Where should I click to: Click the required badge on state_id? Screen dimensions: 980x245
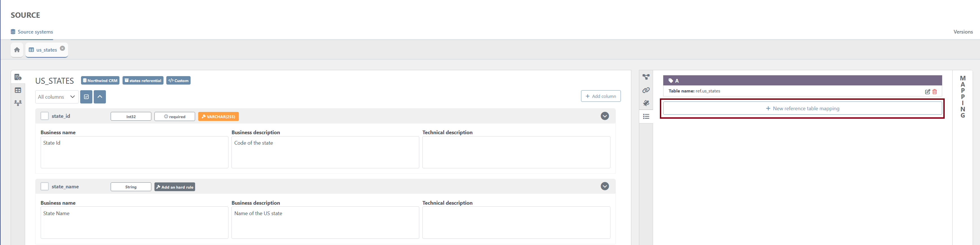point(174,117)
